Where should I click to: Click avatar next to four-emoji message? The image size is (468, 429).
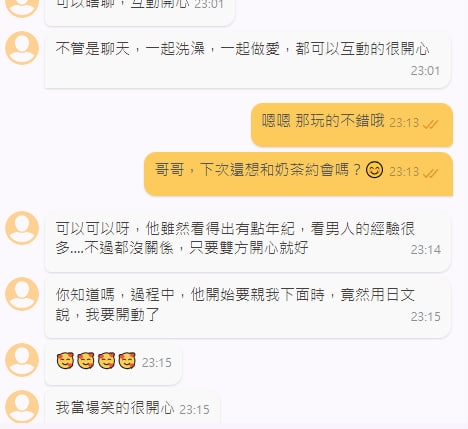click(22, 360)
